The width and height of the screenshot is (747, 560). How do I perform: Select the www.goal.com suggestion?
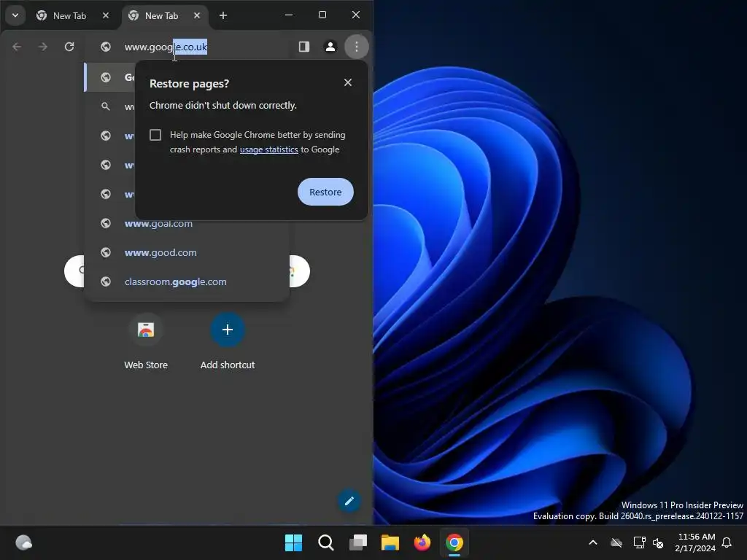pos(187,223)
